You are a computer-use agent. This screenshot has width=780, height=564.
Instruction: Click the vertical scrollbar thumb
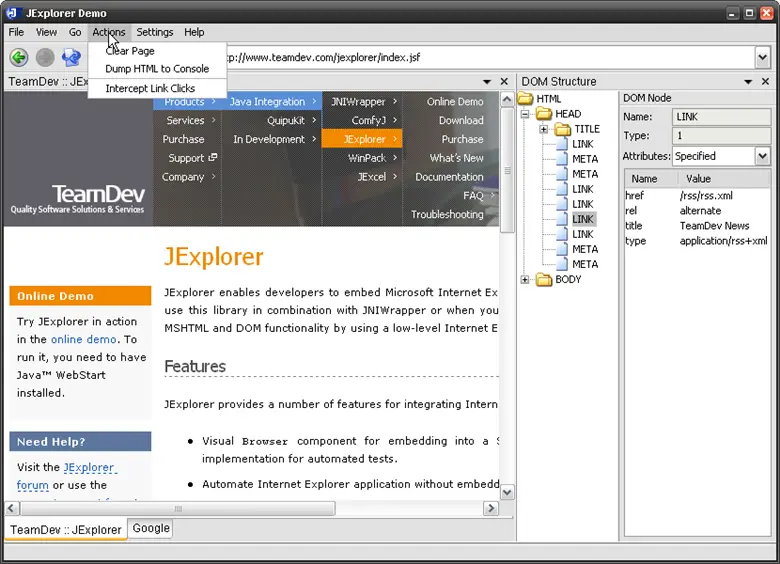pos(507,171)
